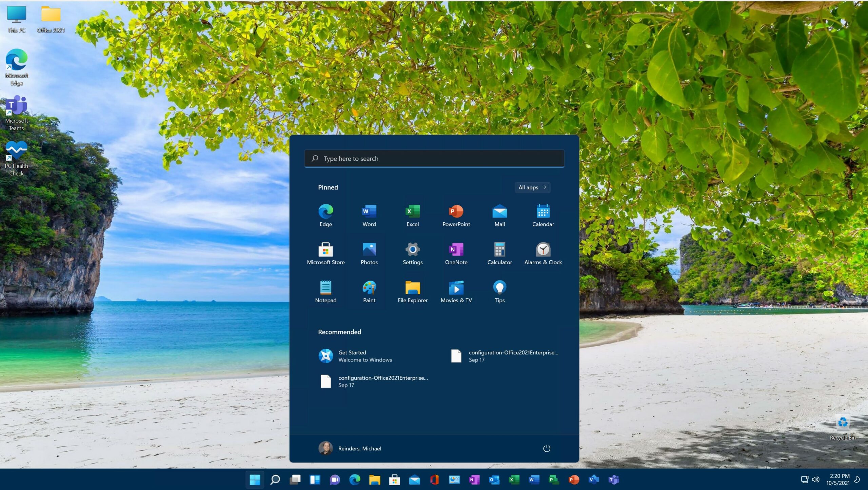Click All apps chevron arrow

pyautogui.click(x=544, y=187)
